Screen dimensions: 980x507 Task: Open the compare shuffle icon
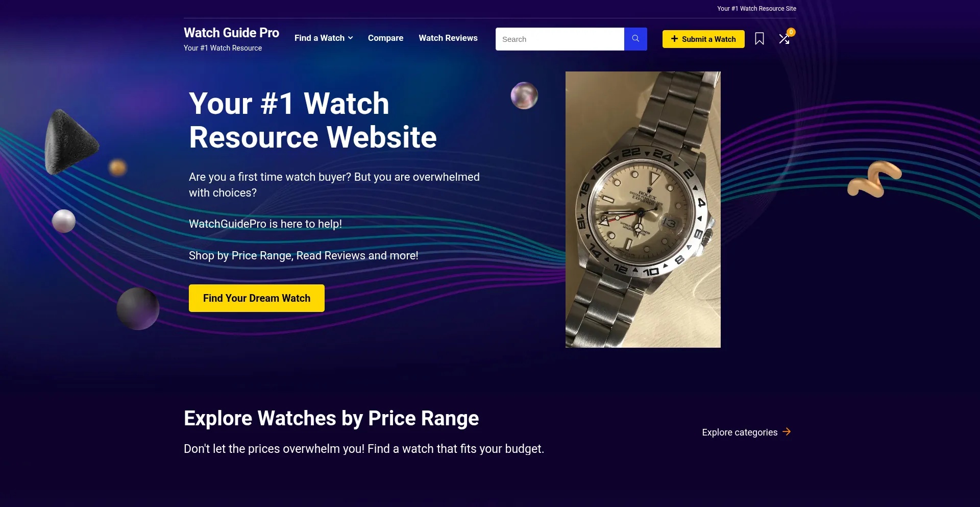[x=784, y=39]
